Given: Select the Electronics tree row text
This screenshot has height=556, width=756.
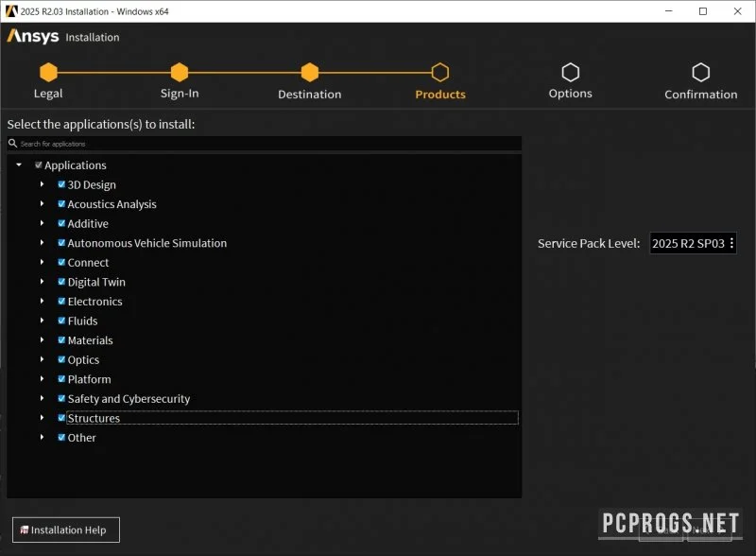Looking at the screenshot, I should coord(95,301).
